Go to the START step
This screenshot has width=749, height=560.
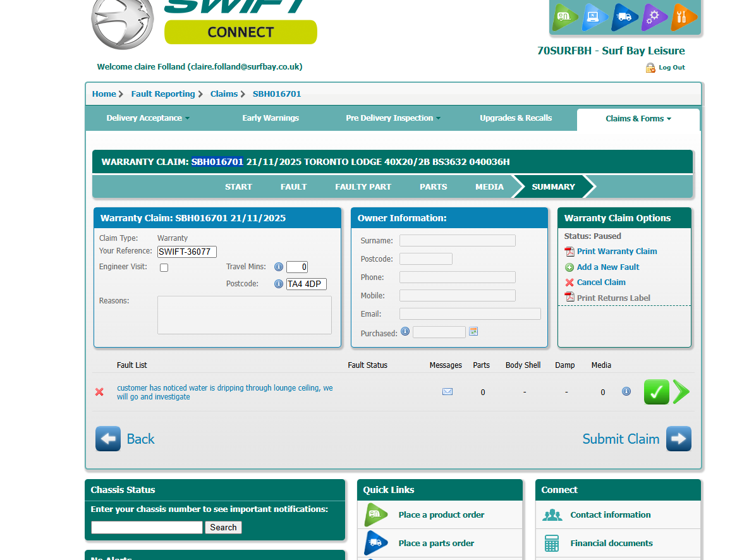click(x=238, y=187)
